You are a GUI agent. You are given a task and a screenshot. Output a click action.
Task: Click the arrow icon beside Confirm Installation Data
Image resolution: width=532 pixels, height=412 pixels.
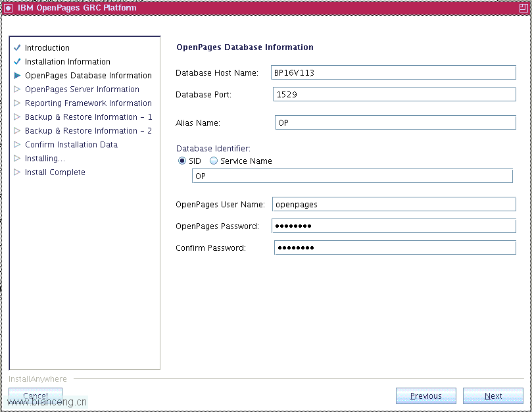tap(17, 144)
